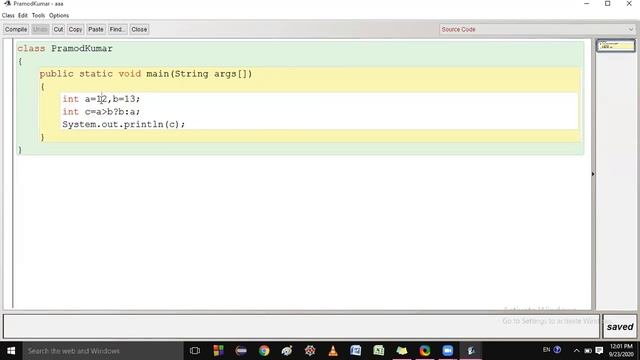
Task: Show hidden tray icons with the chevron
Action: tap(576, 351)
